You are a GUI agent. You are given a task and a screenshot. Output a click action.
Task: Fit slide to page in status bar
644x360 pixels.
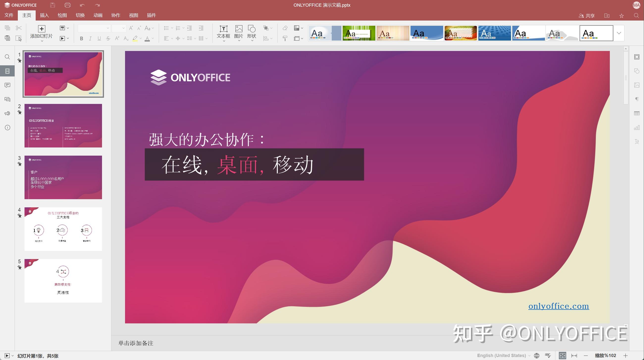click(563, 356)
